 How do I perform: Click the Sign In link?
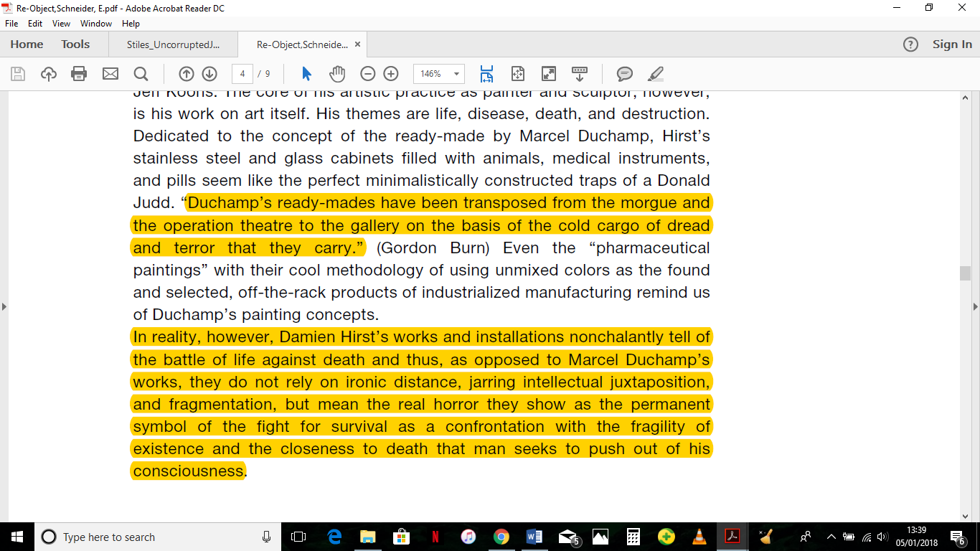(952, 44)
